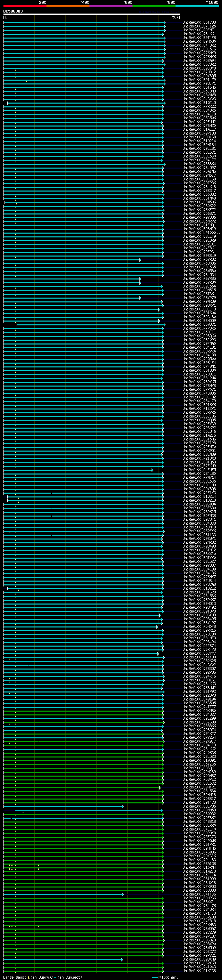Select label UniRef100_Q7X9Q1

(x=199, y=451)
